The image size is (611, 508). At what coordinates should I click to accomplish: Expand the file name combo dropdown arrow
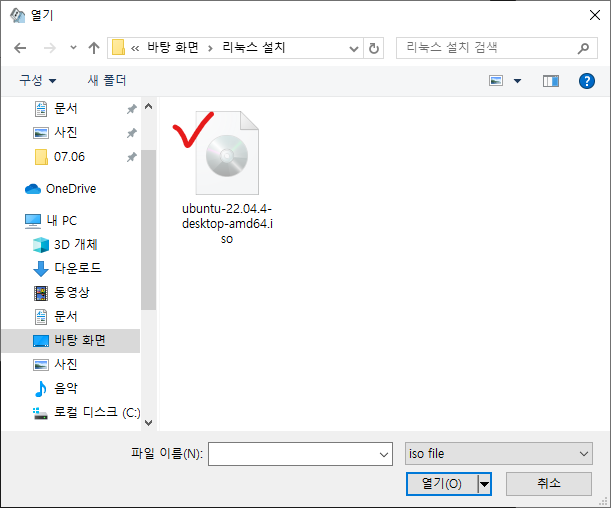[384, 454]
